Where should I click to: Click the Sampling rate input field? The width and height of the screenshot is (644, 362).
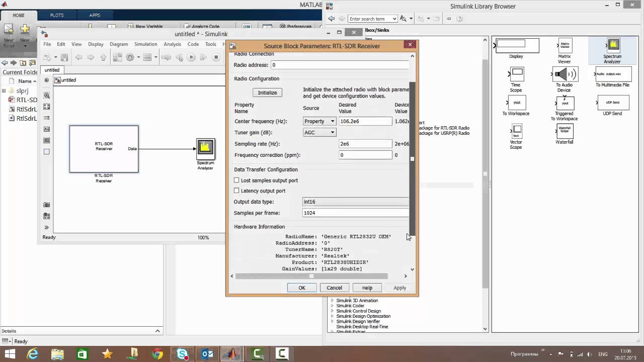[x=365, y=144]
